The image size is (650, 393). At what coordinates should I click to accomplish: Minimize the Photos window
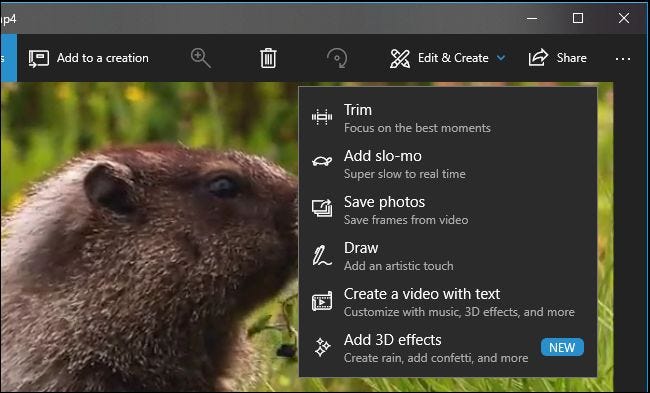click(x=532, y=18)
